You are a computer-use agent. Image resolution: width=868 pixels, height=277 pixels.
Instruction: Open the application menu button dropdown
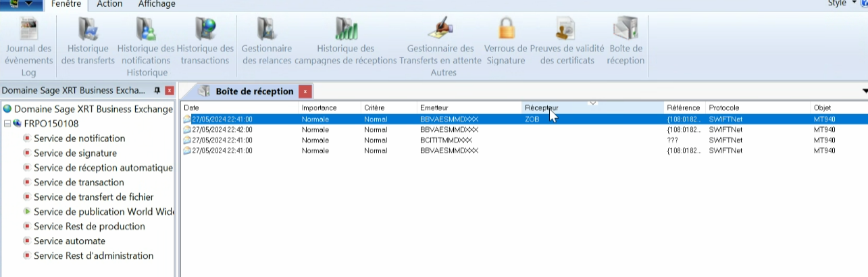click(x=28, y=4)
